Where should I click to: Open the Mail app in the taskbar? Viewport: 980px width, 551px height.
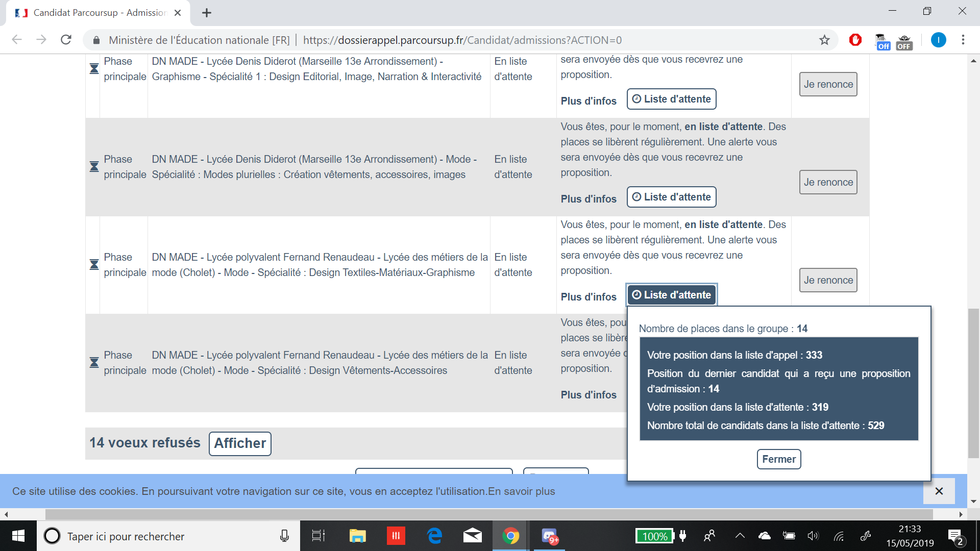(472, 536)
